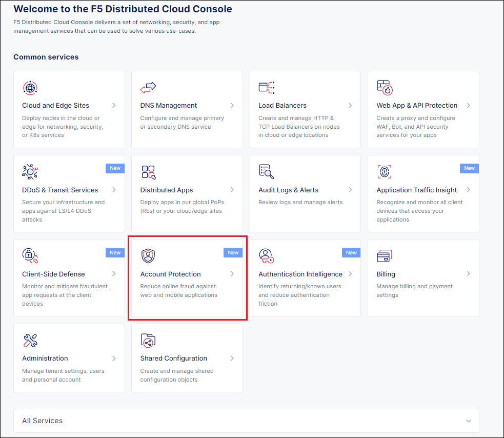The image size is (504, 438).
Task: Select the Account Protection shield icon
Action: coord(148,256)
